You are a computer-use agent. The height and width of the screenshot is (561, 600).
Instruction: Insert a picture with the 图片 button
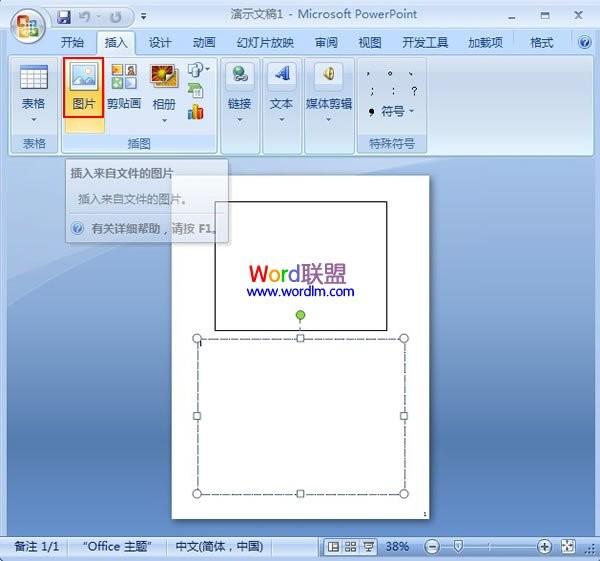coord(84,88)
